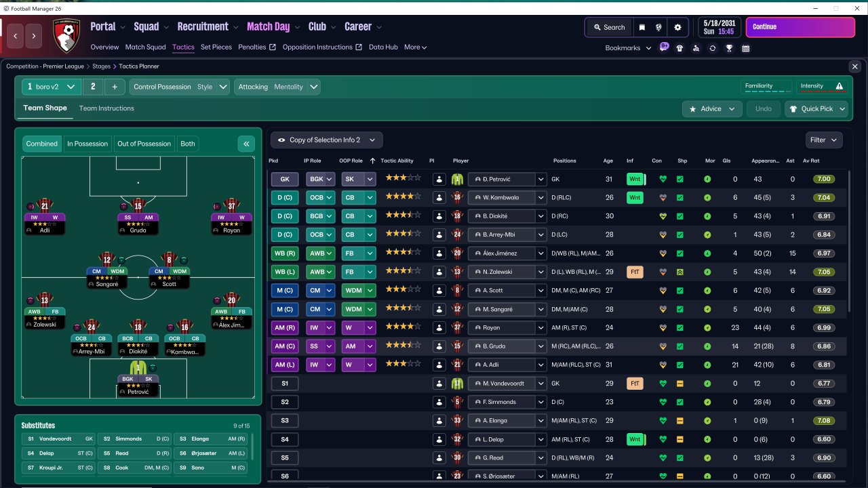
Task: Open the BGK in-possession role dropdown for Petrović
Action: pos(320,180)
